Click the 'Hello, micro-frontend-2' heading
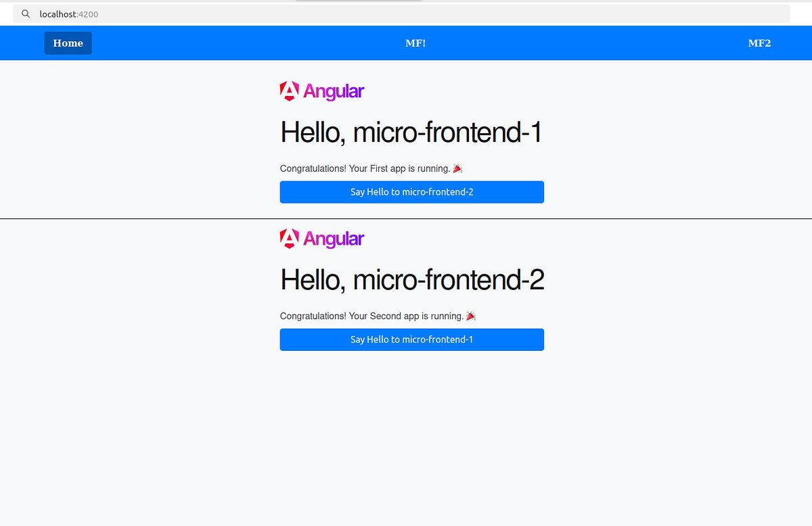The height and width of the screenshot is (526, 812). pyautogui.click(x=412, y=279)
